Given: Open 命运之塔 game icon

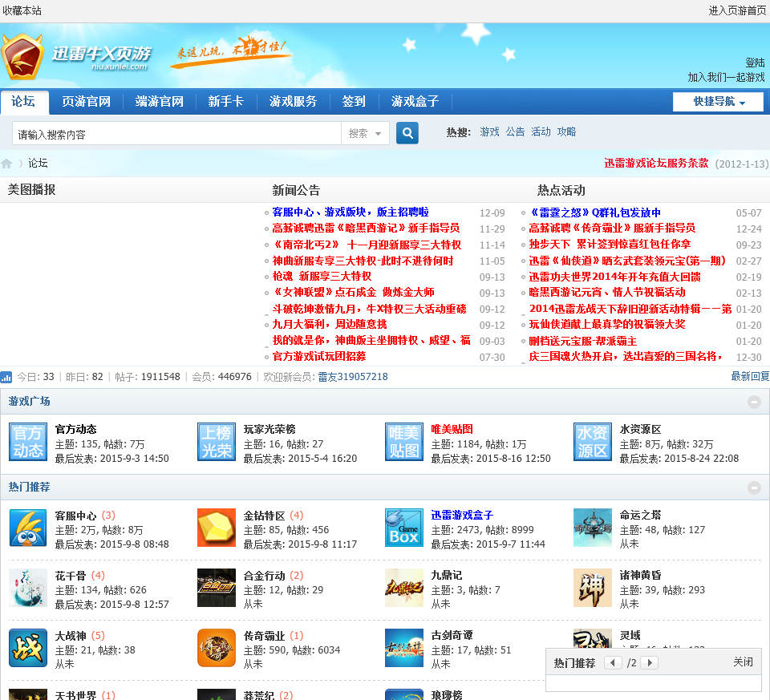Looking at the screenshot, I should click(593, 528).
